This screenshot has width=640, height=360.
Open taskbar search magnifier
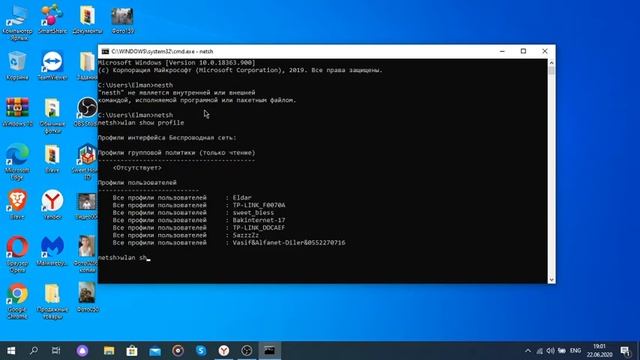(34, 351)
